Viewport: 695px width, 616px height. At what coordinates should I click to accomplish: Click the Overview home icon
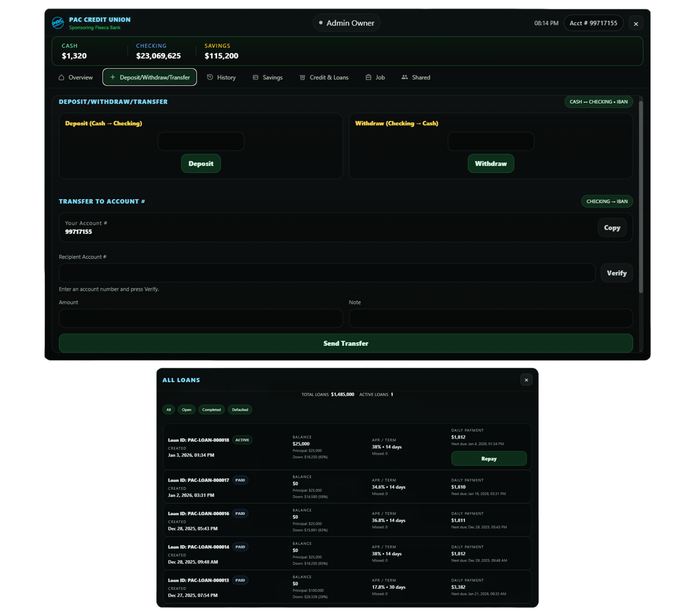[x=62, y=77]
